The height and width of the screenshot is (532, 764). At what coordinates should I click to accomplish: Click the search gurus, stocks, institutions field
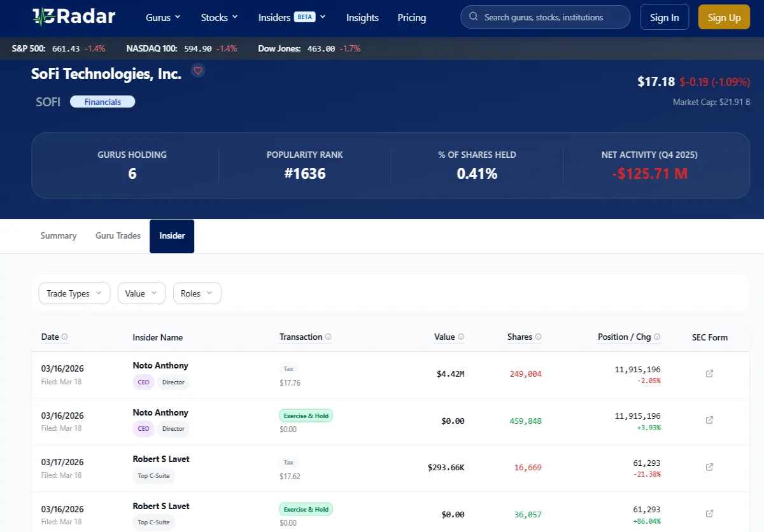[x=545, y=17]
